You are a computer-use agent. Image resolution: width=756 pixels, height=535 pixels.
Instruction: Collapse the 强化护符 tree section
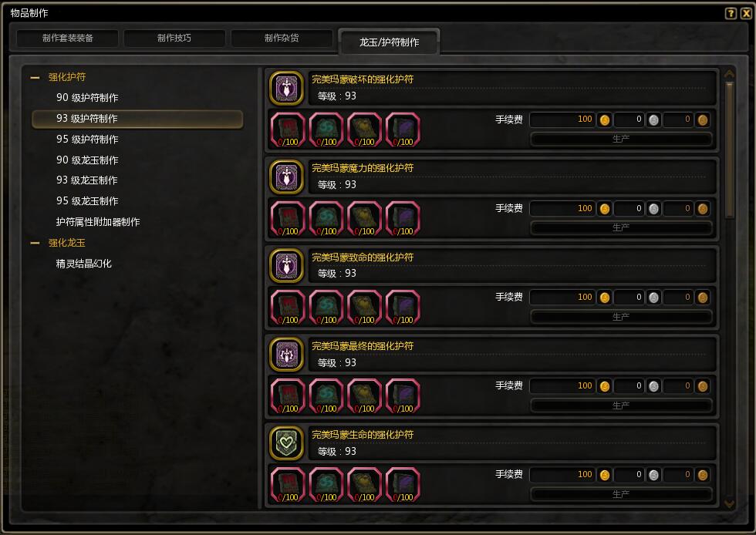(35, 77)
